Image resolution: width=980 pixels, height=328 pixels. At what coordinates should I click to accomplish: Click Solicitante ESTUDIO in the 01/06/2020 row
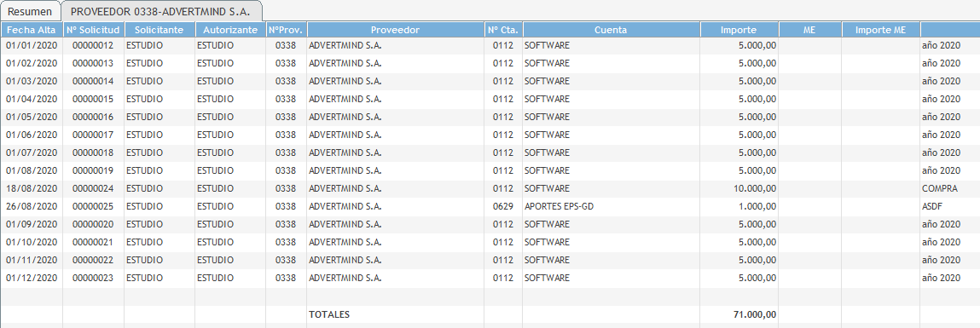[144, 135]
